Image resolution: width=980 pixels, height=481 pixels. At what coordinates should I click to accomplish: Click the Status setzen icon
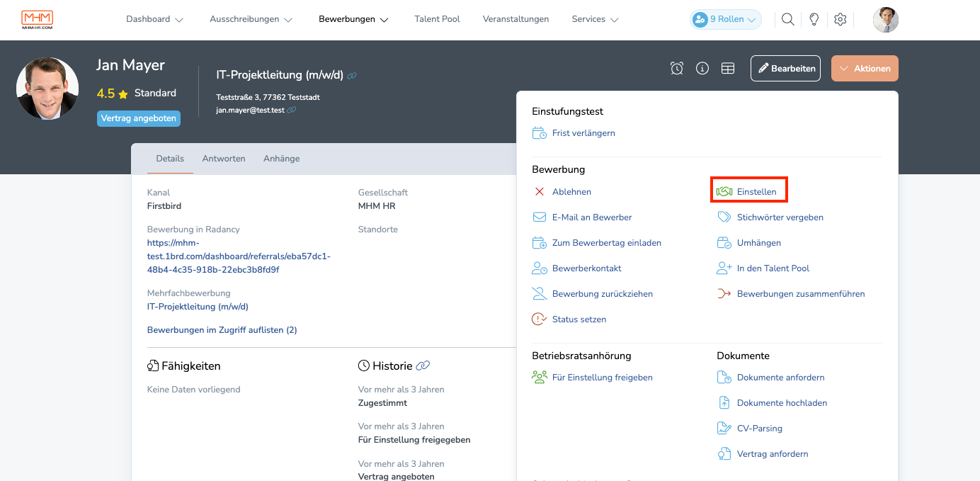(540, 319)
